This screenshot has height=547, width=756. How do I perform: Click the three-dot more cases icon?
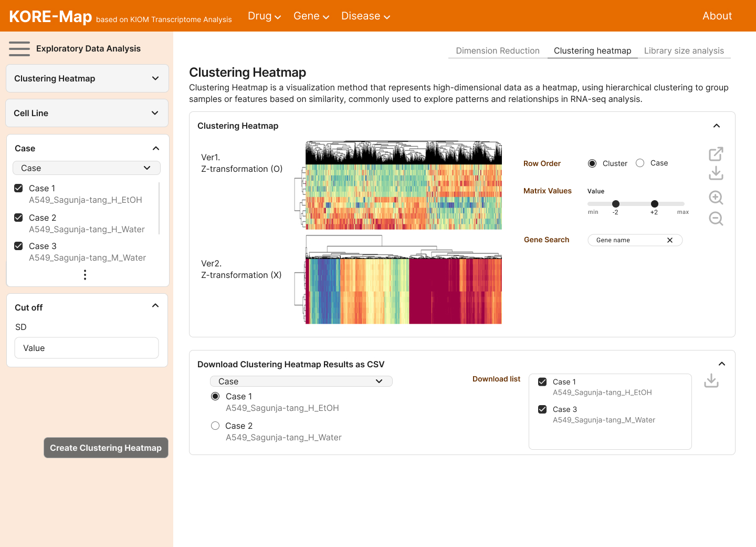tap(85, 275)
